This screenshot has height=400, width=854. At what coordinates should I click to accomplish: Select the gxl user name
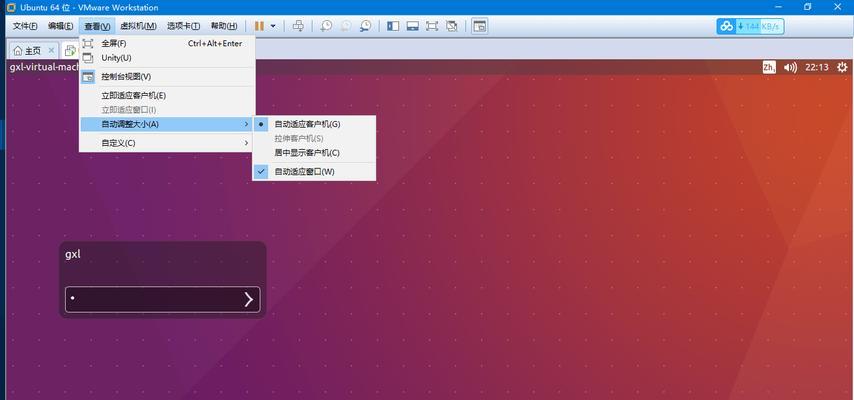pyautogui.click(x=73, y=254)
